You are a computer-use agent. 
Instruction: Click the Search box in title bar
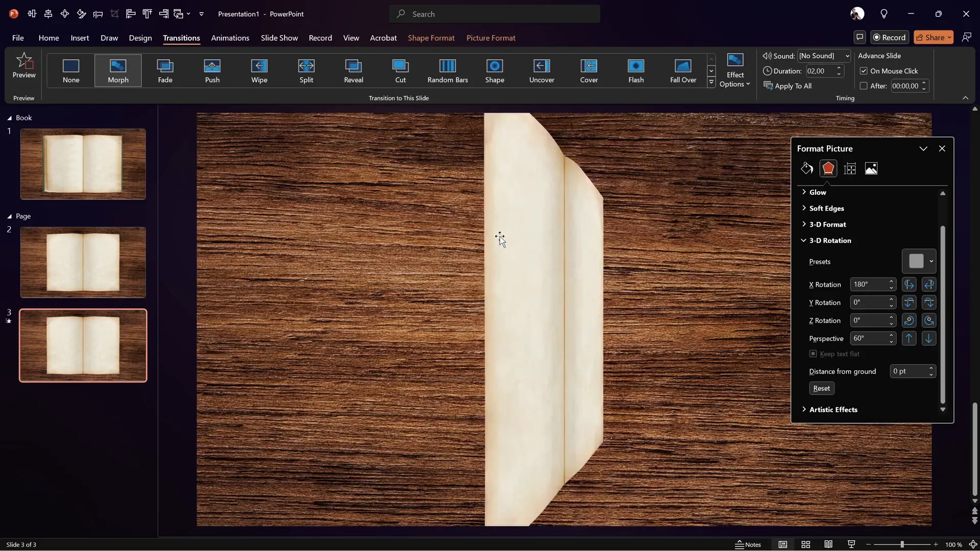495,14
